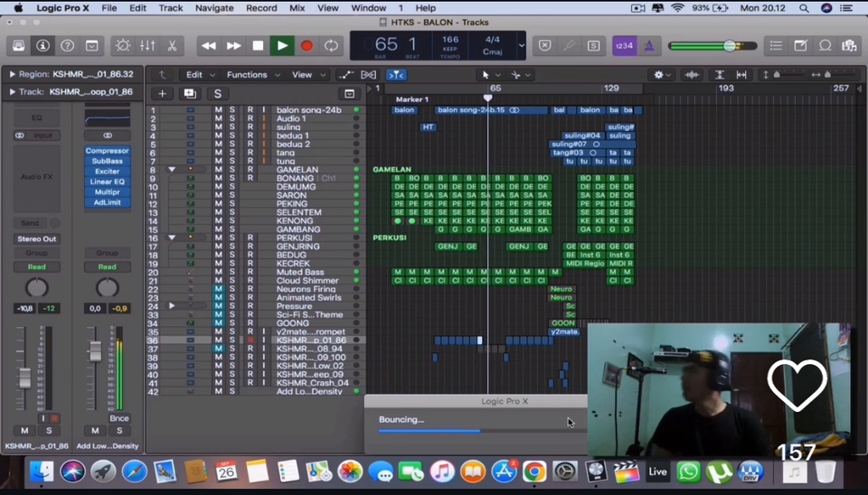Screen dimensions: 868x495
Task: Click the Stop transport button
Action: coord(258,45)
